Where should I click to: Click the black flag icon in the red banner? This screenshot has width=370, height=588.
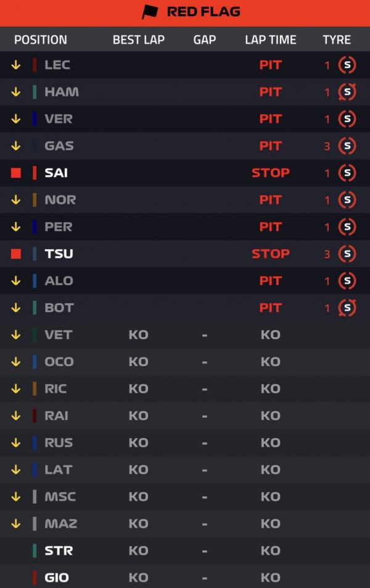click(150, 12)
